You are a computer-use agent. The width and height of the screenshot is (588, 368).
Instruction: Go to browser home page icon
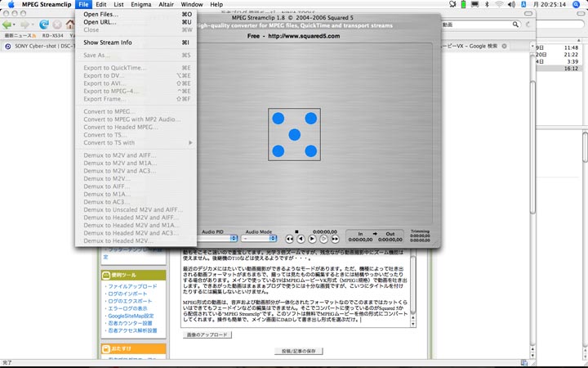point(70,25)
